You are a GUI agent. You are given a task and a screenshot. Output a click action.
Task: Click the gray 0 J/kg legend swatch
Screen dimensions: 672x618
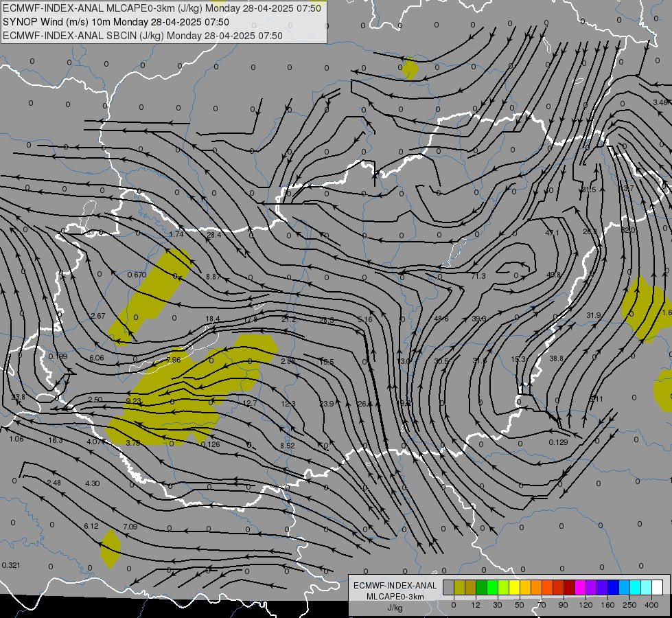[x=448, y=587]
